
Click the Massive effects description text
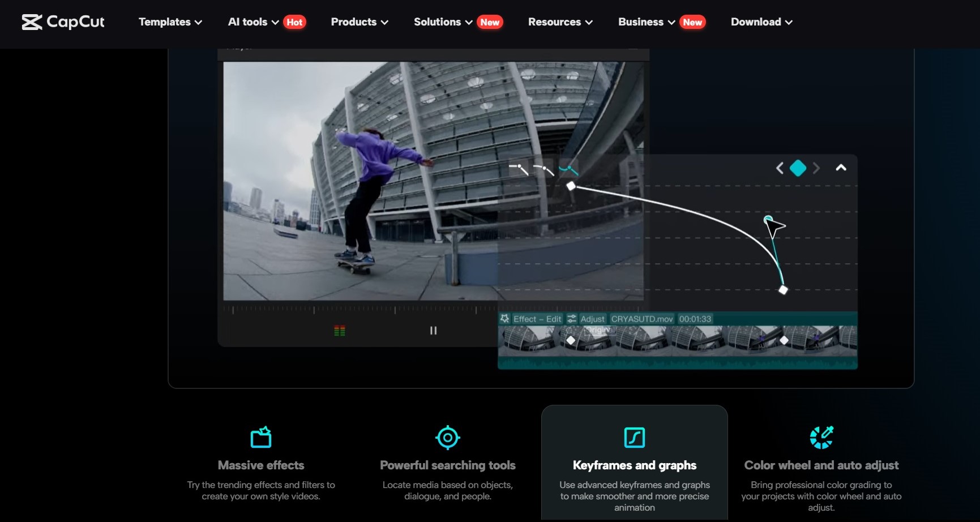261,490
